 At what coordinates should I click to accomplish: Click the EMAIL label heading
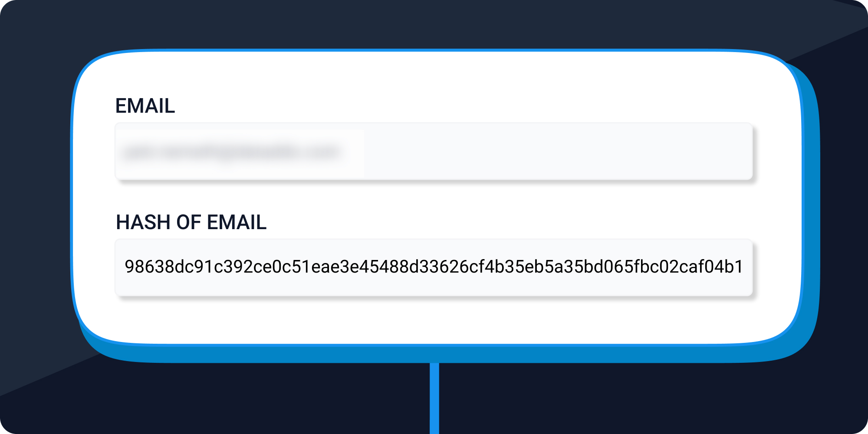[145, 106]
